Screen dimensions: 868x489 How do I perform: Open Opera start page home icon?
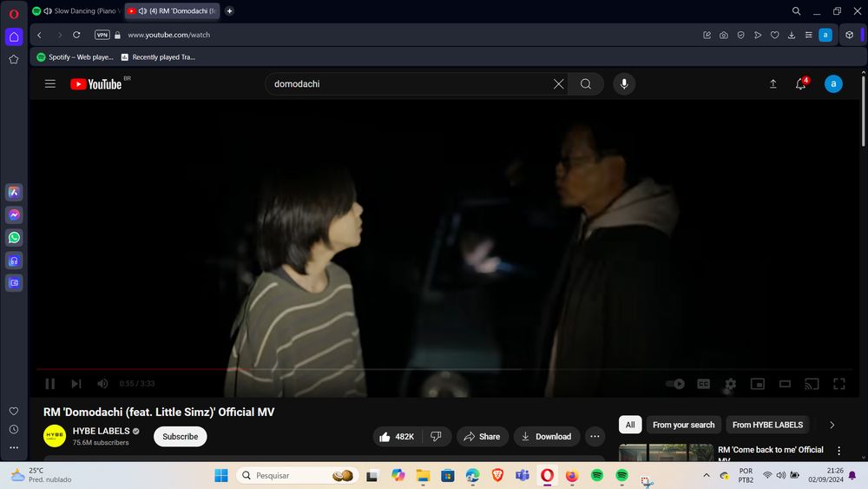(x=14, y=37)
